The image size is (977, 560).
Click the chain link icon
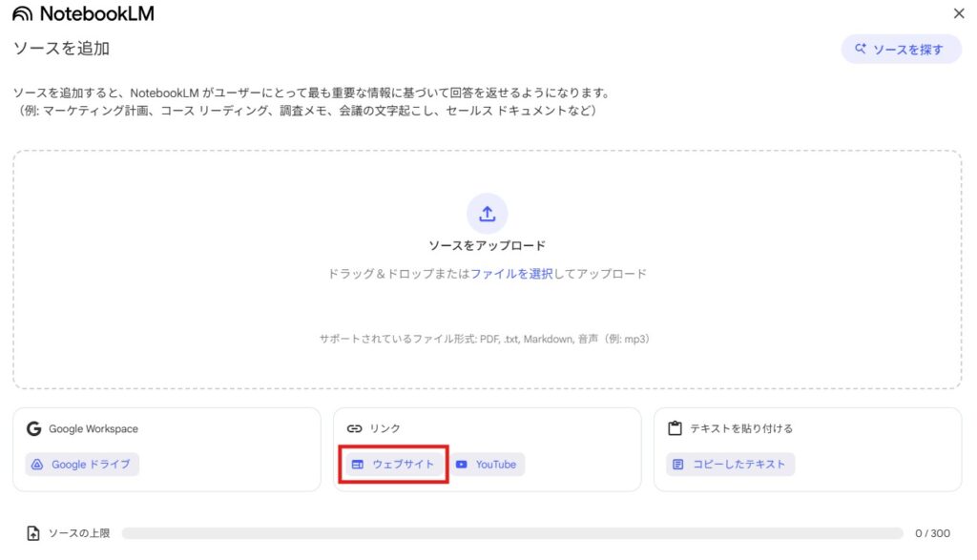click(x=354, y=429)
